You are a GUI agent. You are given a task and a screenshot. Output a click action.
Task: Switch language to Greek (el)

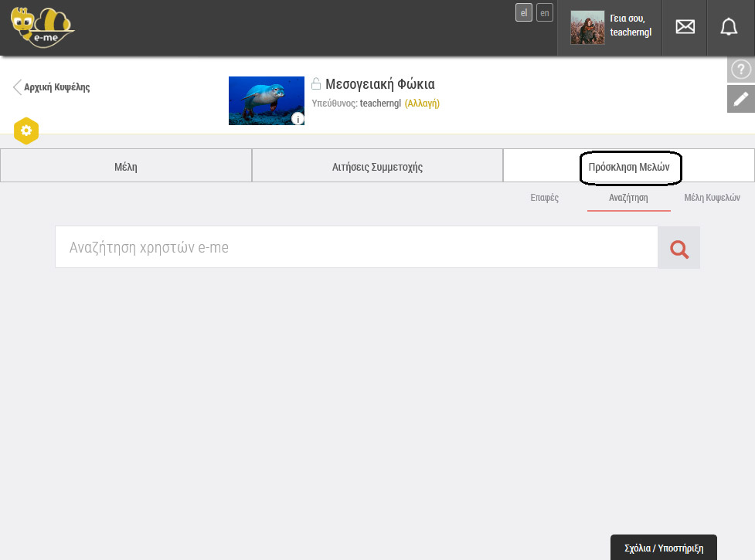(523, 13)
